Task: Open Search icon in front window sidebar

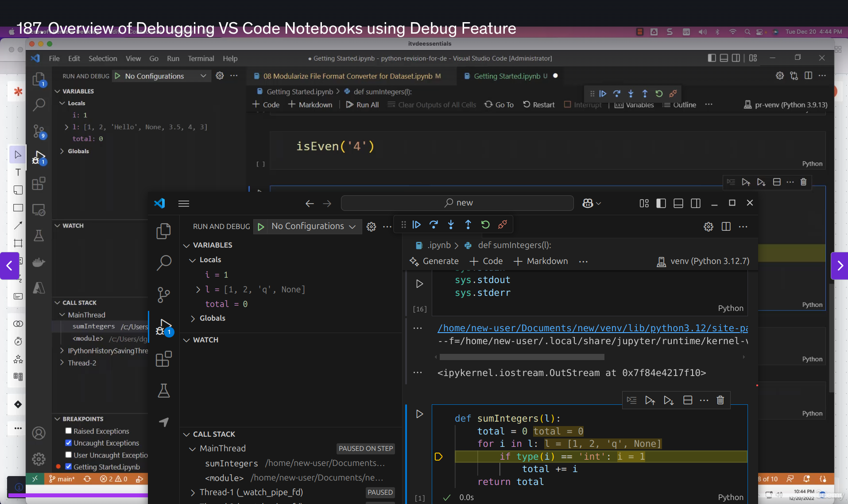Action: pos(164,263)
